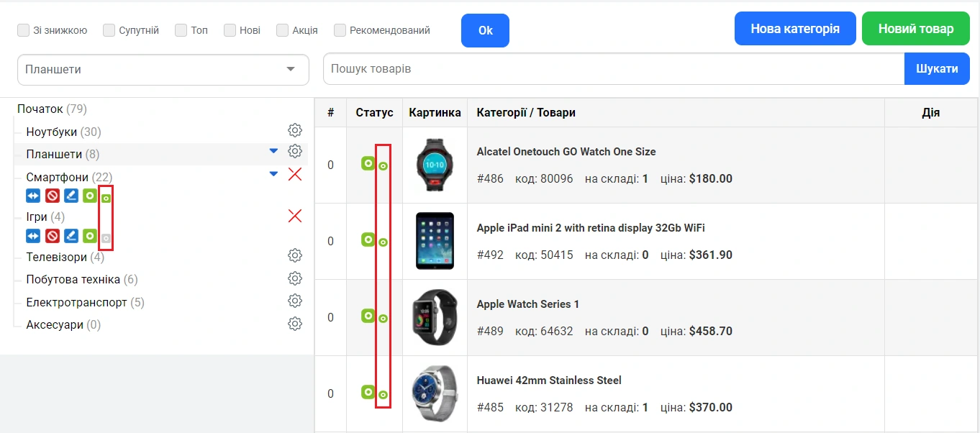Select Побутова техніка in category tree
The image size is (980, 433).
[x=73, y=280]
